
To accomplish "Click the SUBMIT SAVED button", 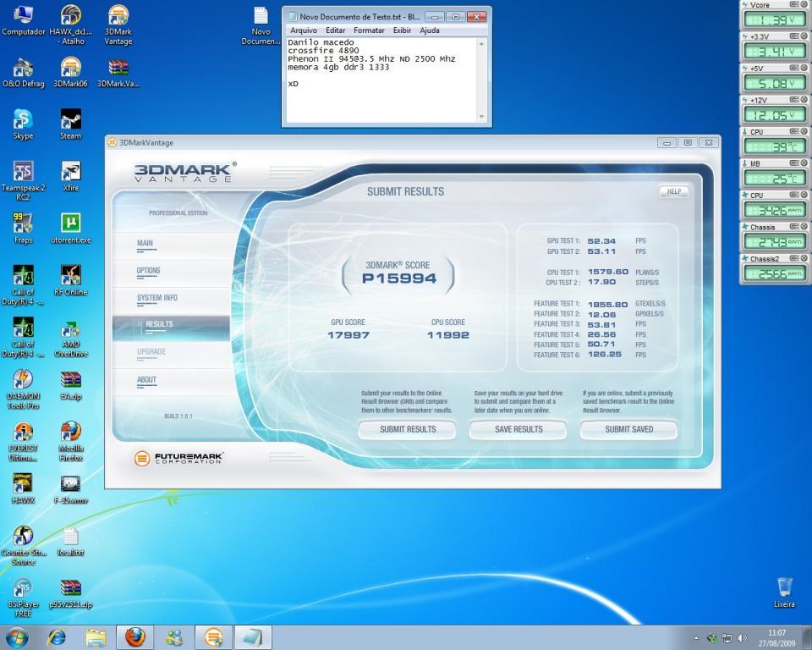I will [x=628, y=429].
